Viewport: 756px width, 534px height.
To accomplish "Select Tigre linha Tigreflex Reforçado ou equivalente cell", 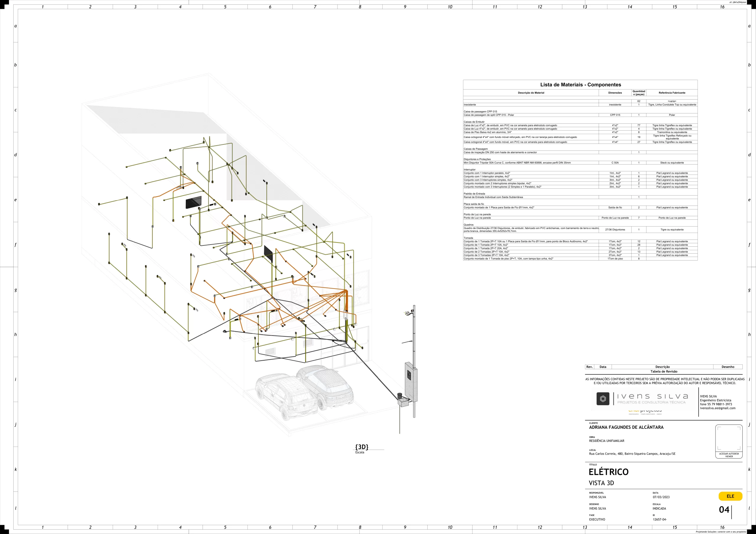I will pos(672,137).
